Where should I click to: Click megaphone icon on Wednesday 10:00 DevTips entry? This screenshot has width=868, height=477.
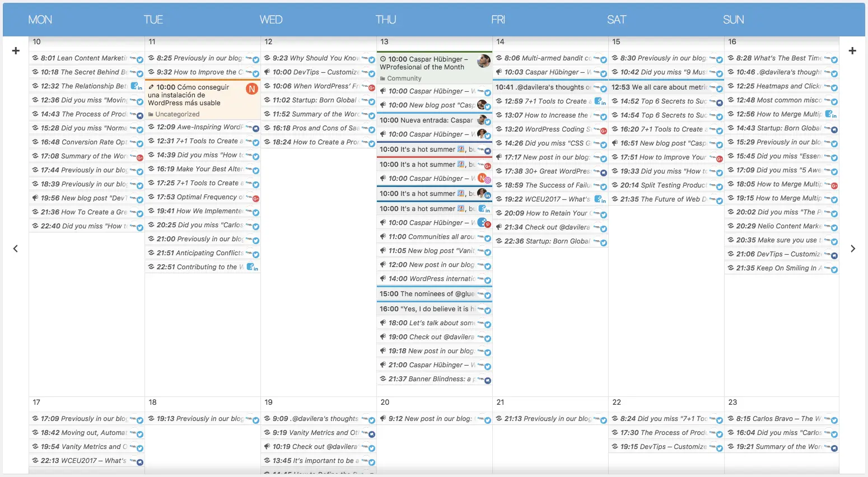267,72
